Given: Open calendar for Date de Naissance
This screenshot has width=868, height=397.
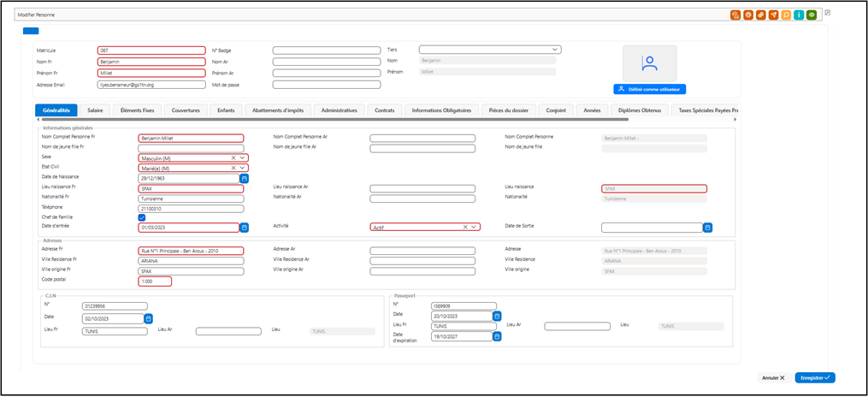Looking at the screenshot, I should (x=245, y=178).
